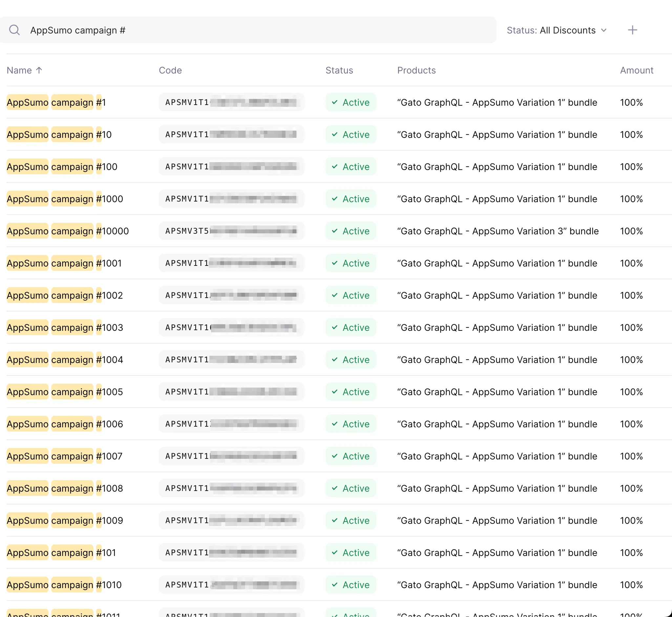Click the Amount column header

(x=637, y=71)
